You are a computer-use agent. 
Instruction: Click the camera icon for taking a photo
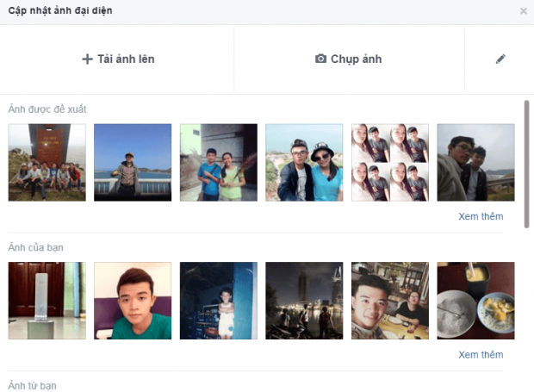point(321,59)
